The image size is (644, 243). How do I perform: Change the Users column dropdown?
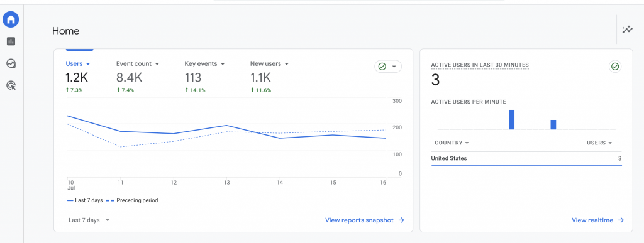[599, 143]
